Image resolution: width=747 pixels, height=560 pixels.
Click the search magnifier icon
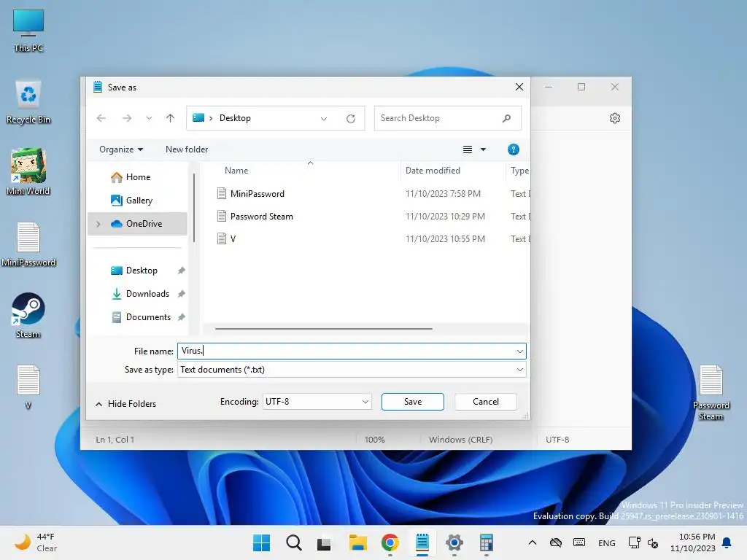click(x=506, y=118)
